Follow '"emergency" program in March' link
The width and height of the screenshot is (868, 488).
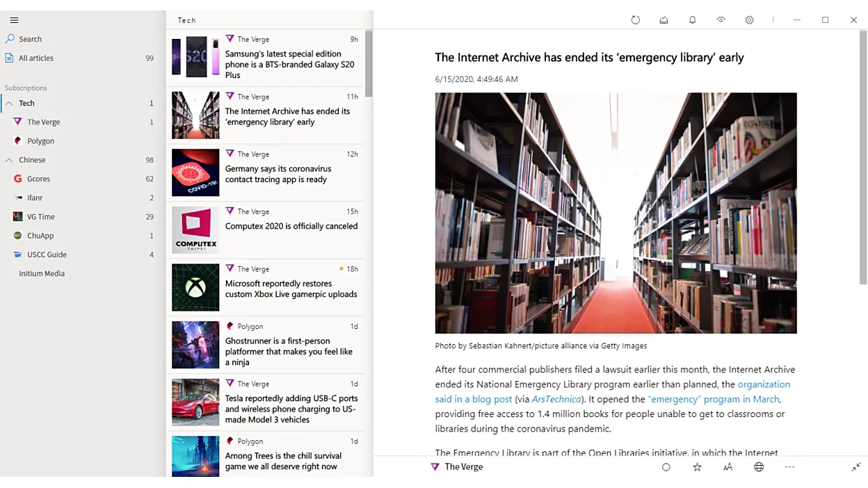point(714,399)
